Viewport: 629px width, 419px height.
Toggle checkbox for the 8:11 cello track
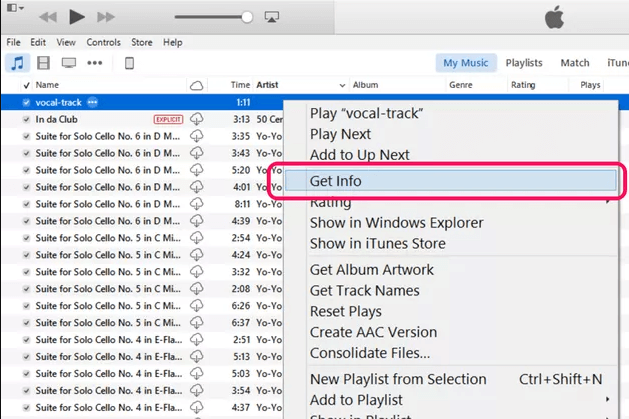click(x=26, y=204)
